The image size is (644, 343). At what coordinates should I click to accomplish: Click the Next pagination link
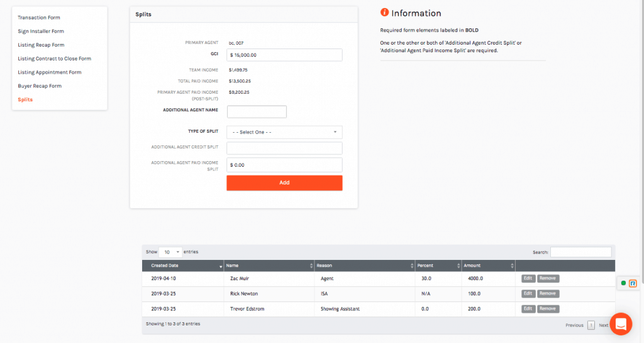pyautogui.click(x=603, y=325)
